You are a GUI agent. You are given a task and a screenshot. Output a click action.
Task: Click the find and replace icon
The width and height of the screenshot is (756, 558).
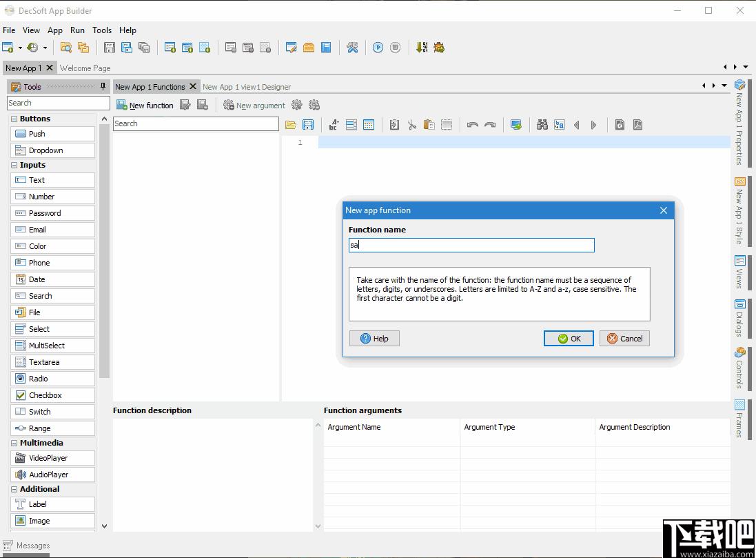point(560,125)
